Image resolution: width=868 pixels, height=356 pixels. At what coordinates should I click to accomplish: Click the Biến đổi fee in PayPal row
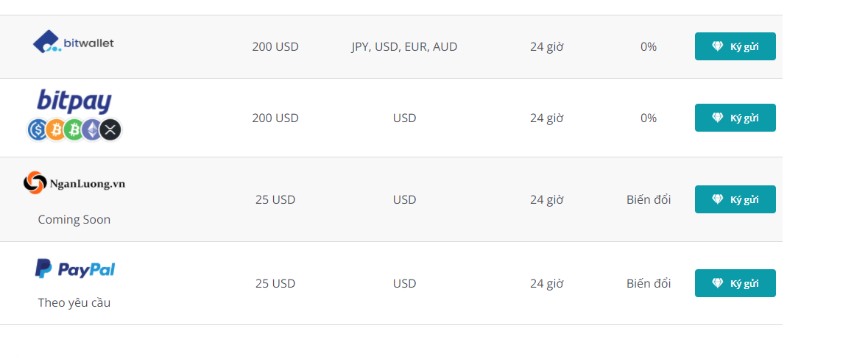tap(649, 284)
